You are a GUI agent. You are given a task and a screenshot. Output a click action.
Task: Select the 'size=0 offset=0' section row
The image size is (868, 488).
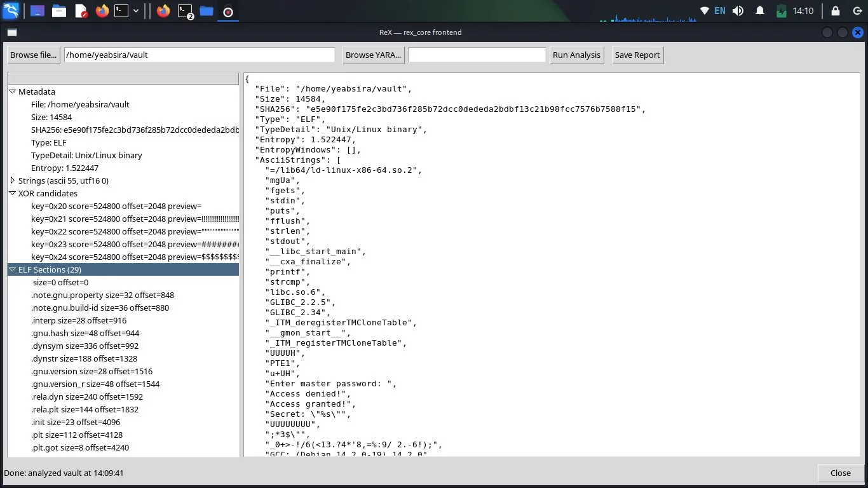click(123, 282)
